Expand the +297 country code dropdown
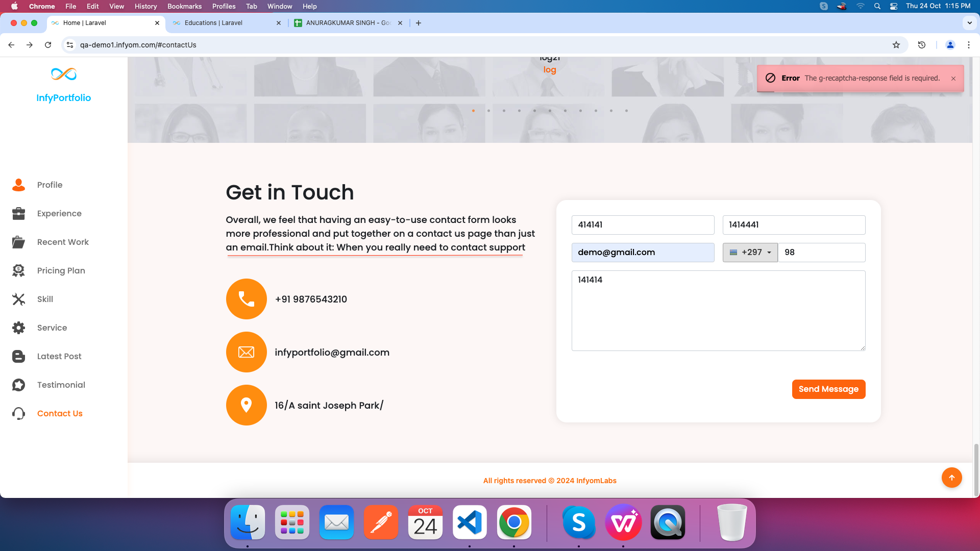Image resolution: width=980 pixels, height=551 pixels. [x=750, y=253]
